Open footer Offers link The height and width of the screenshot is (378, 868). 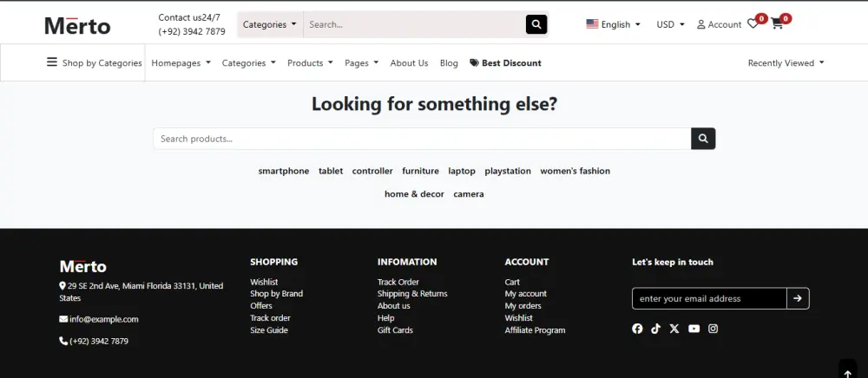(x=261, y=306)
